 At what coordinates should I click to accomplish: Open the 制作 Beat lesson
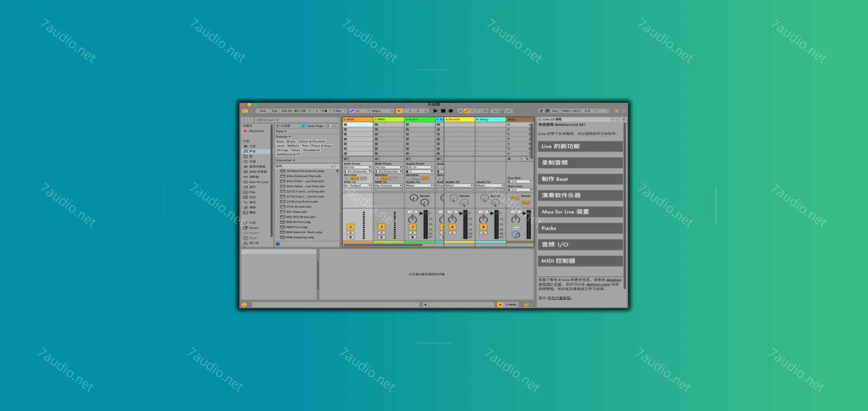pyautogui.click(x=580, y=179)
